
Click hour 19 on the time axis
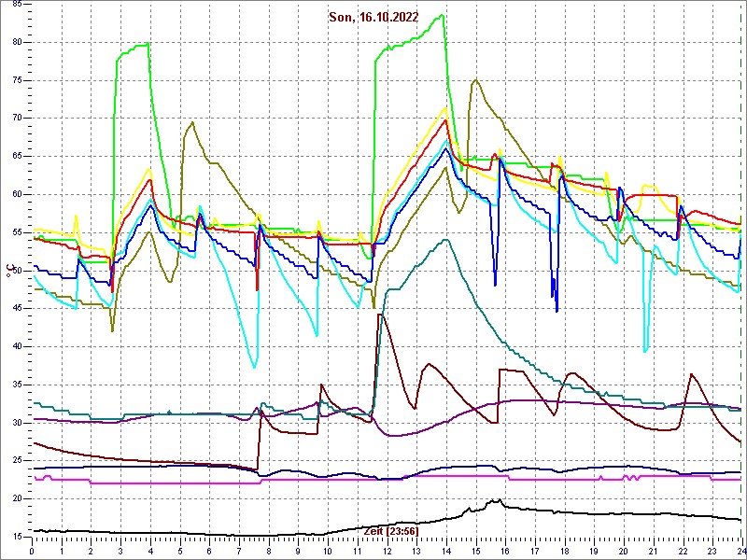click(x=593, y=553)
